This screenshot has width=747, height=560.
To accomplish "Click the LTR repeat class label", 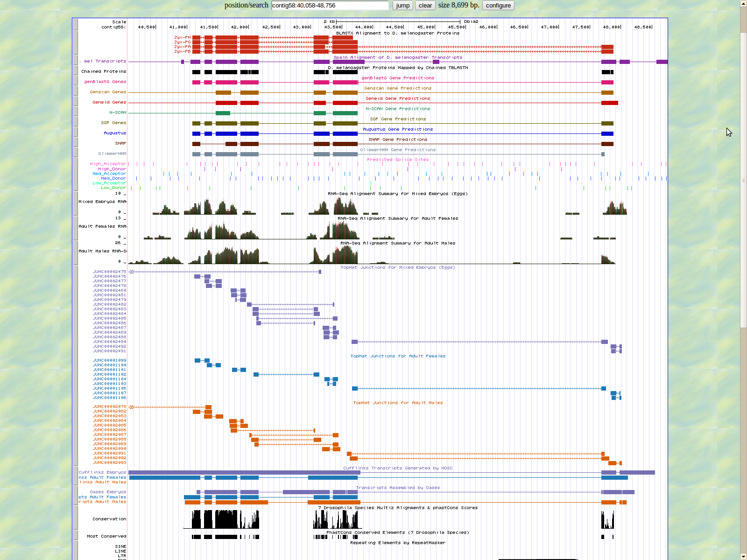I will click(x=122, y=556).
